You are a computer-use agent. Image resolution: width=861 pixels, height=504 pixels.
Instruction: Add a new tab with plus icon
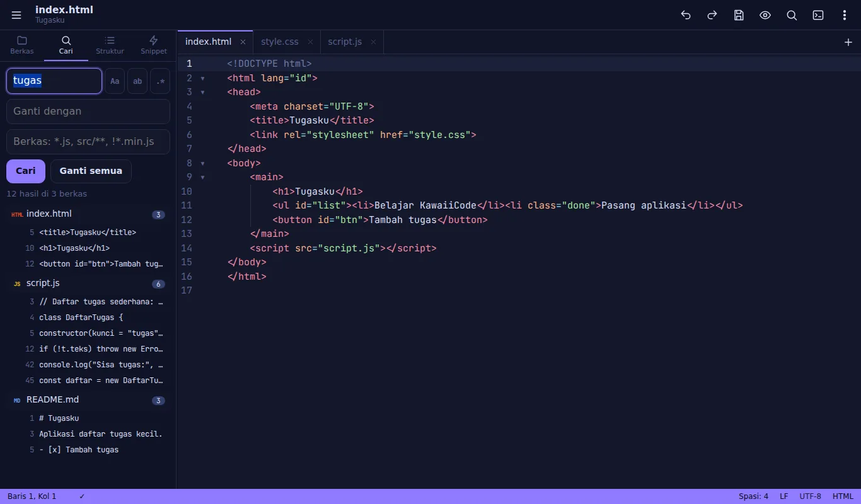click(x=848, y=42)
